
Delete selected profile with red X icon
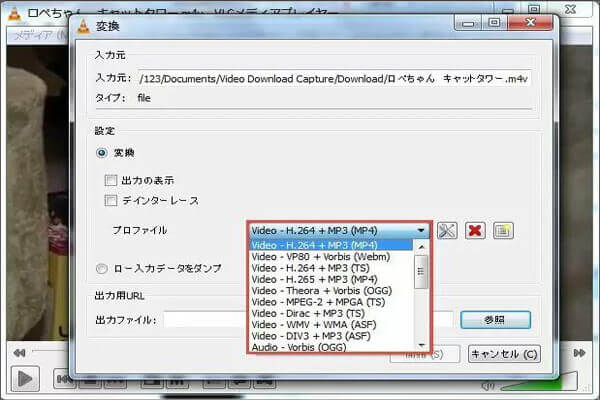click(475, 230)
